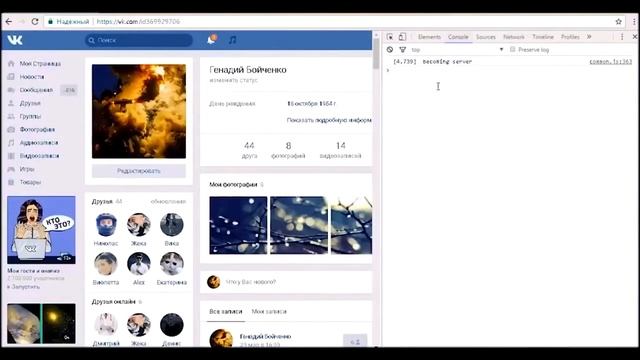This screenshot has width=640, height=360.
Task: Activate DevTools inspect element icon
Action: pyautogui.click(x=390, y=37)
